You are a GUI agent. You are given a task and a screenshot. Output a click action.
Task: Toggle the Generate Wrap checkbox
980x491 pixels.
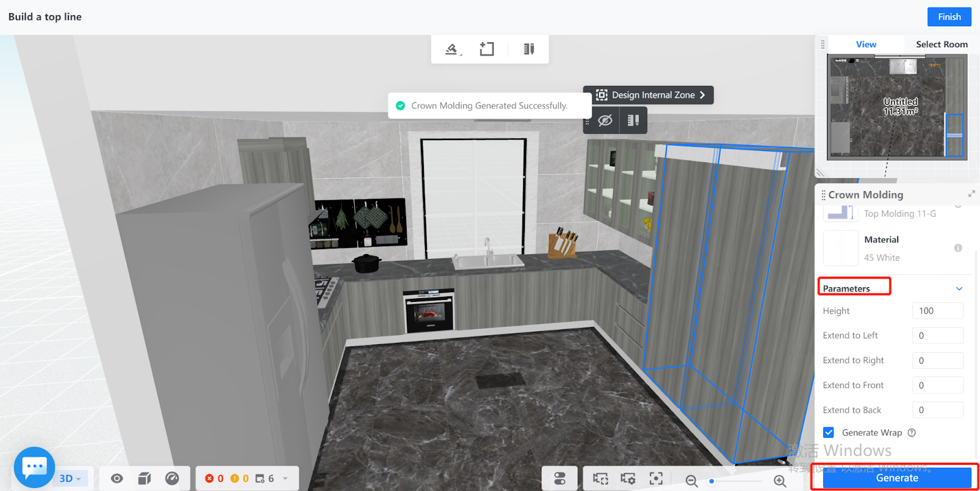click(x=829, y=432)
